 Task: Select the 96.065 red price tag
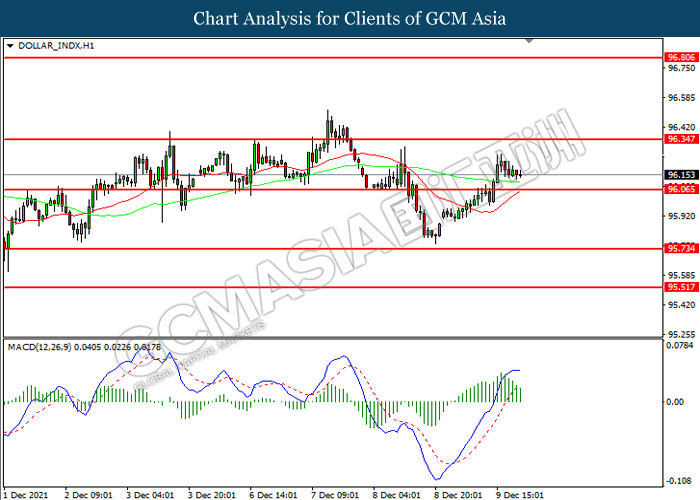point(680,189)
